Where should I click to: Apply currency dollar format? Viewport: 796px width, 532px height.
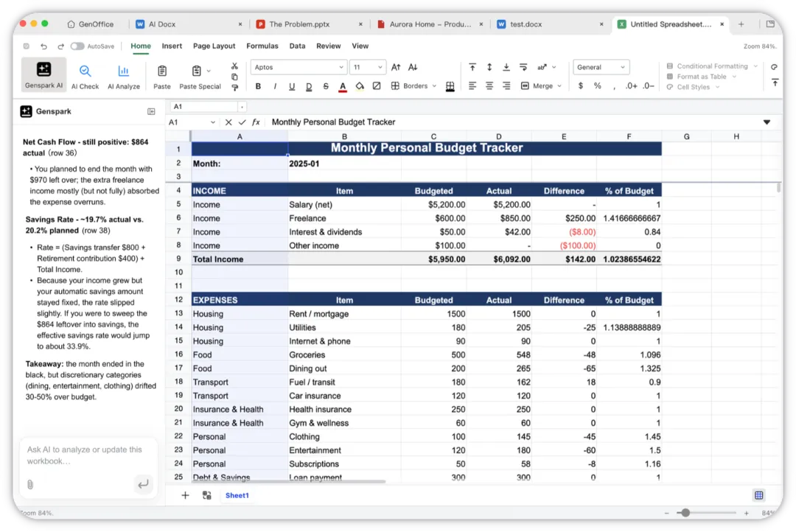[x=580, y=86]
